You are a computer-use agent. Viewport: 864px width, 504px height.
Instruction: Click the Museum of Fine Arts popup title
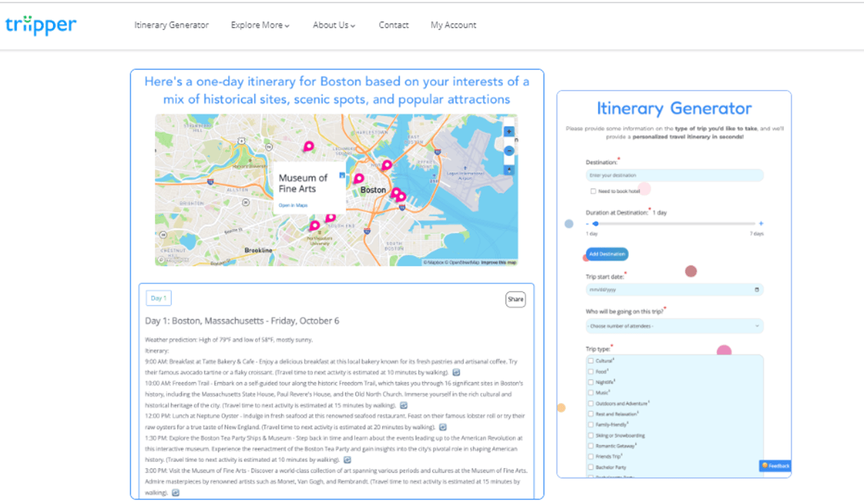(x=303, y=183)
